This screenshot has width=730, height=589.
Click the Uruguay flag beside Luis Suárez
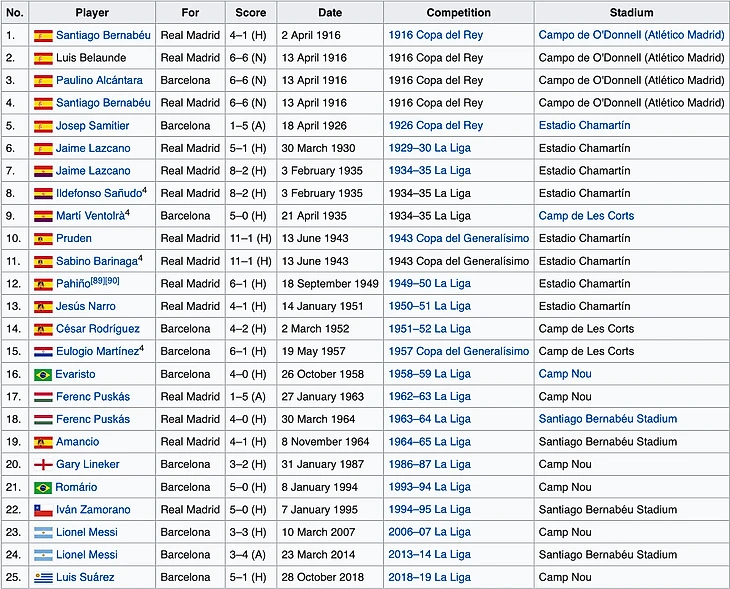[43, 578]
